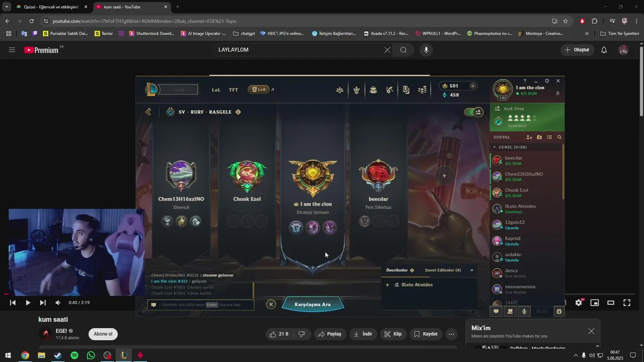Open the loot icon in League client header
Screen dimensions: 644x362
pyautogui.click(x=406, y=90)
